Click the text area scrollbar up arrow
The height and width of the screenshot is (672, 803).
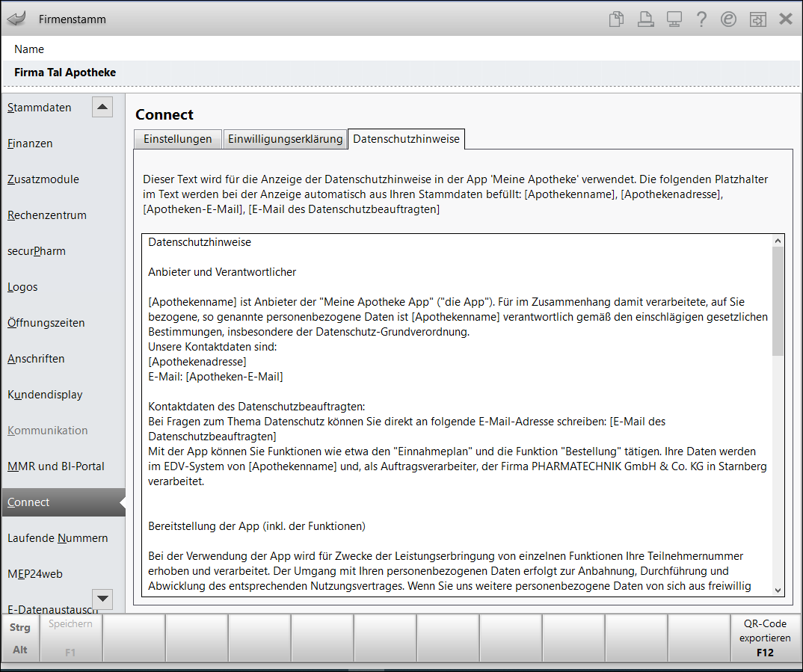point(778,241)
